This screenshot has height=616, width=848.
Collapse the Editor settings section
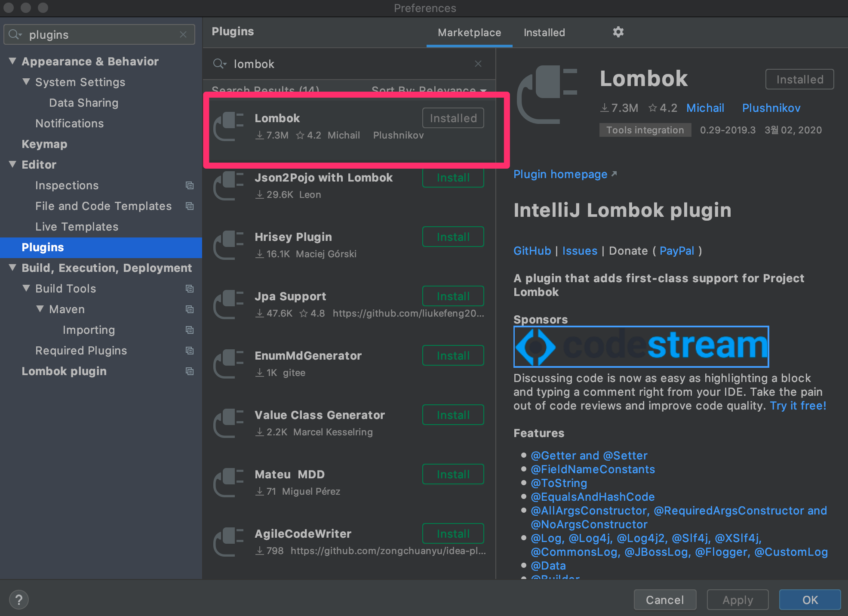point(12,164)
